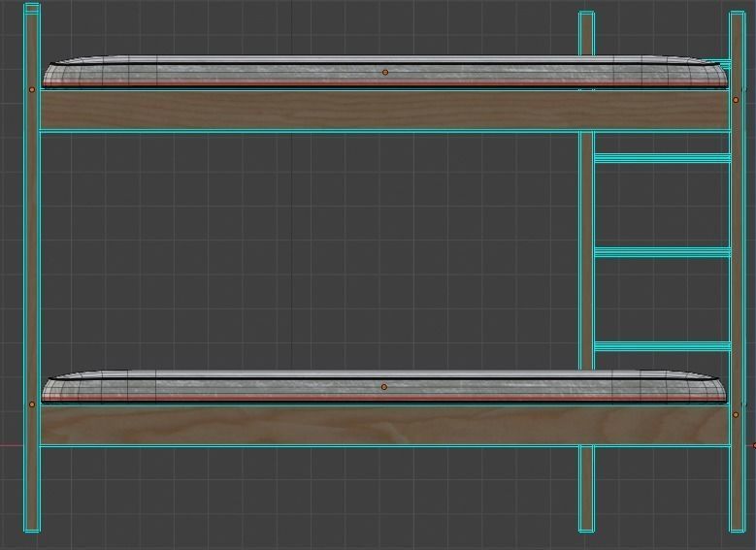Viewport: 756px width, 550px height.
Task: Click the upper bunk wooden side rail
Action: click(384, 110)
